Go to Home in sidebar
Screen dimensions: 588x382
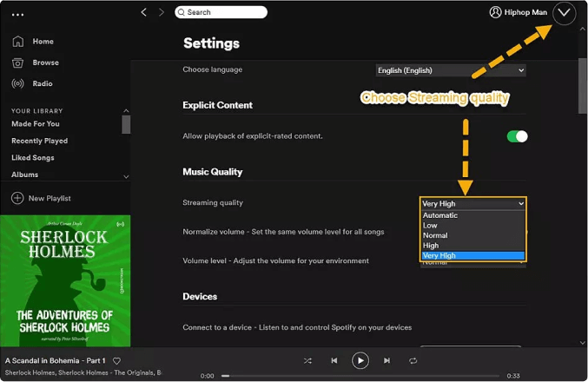43,41
